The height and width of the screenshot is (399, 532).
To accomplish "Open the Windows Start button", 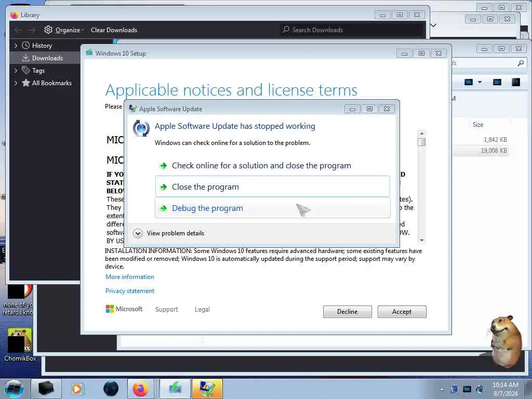I will (14, 389).
